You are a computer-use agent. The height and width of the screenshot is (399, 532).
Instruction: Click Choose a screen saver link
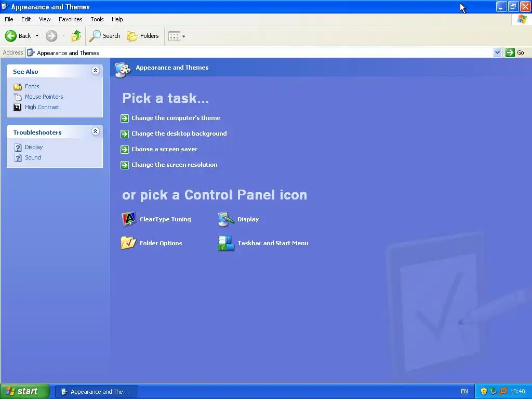click(x=165, y=149)
